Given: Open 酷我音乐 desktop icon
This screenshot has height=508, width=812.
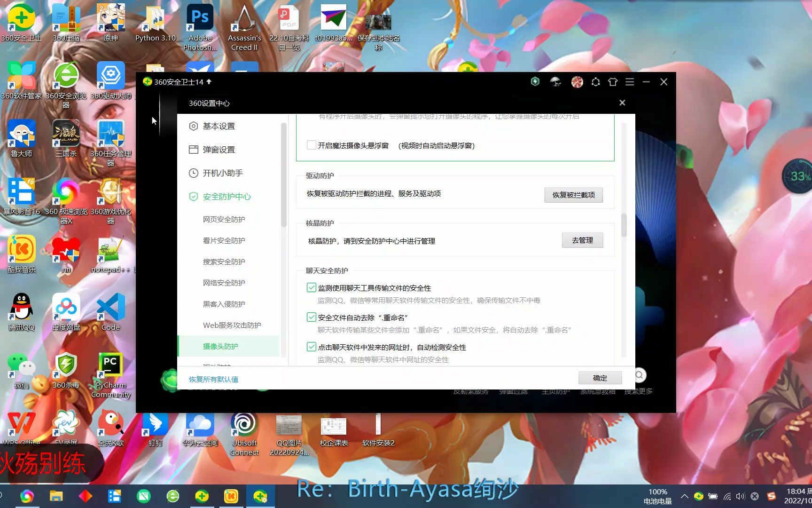Looking at the screenshot, I should click(21, 254).
